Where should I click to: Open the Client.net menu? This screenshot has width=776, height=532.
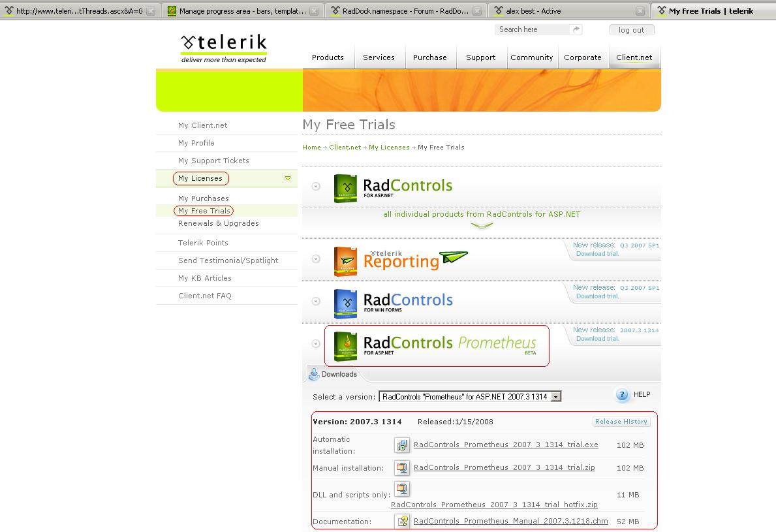click(x=634, y=57)
